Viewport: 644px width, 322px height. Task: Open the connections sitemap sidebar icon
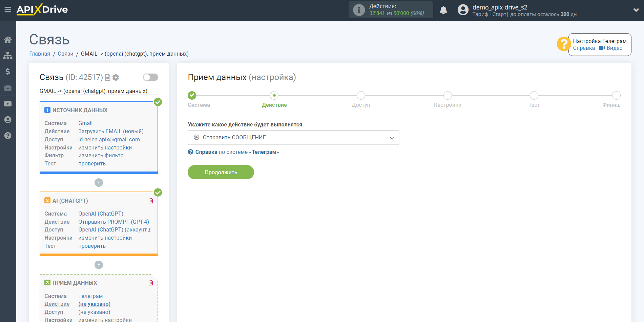[x=8, y=56]
